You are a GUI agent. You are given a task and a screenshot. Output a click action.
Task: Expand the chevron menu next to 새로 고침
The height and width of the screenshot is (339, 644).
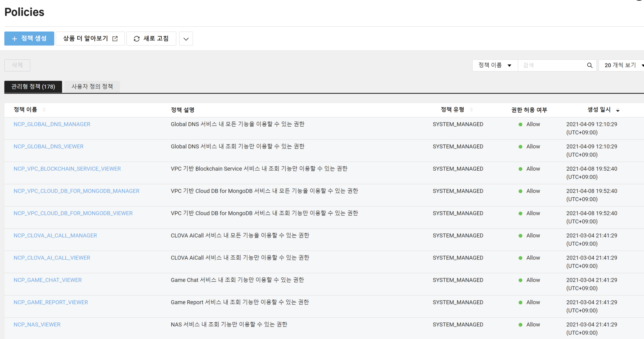pos(186,38)
